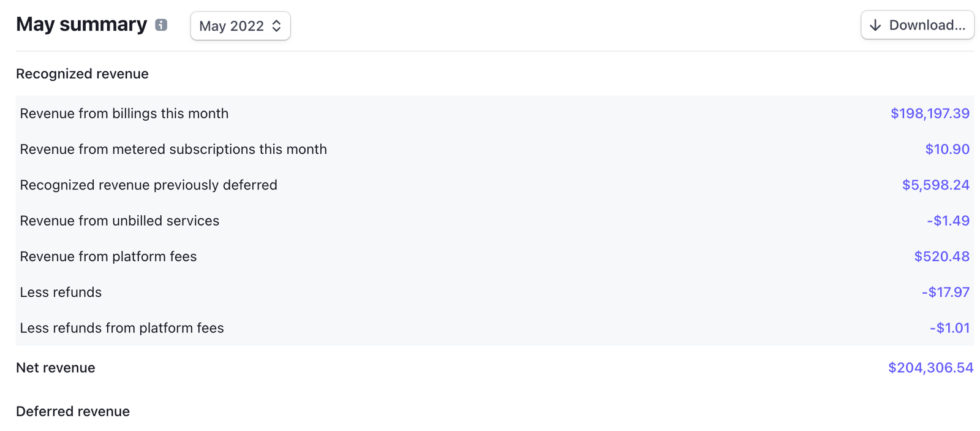Select the Revenue from billings this month row
The width and height of the screenshot is (980, 431).
point(124,113)
